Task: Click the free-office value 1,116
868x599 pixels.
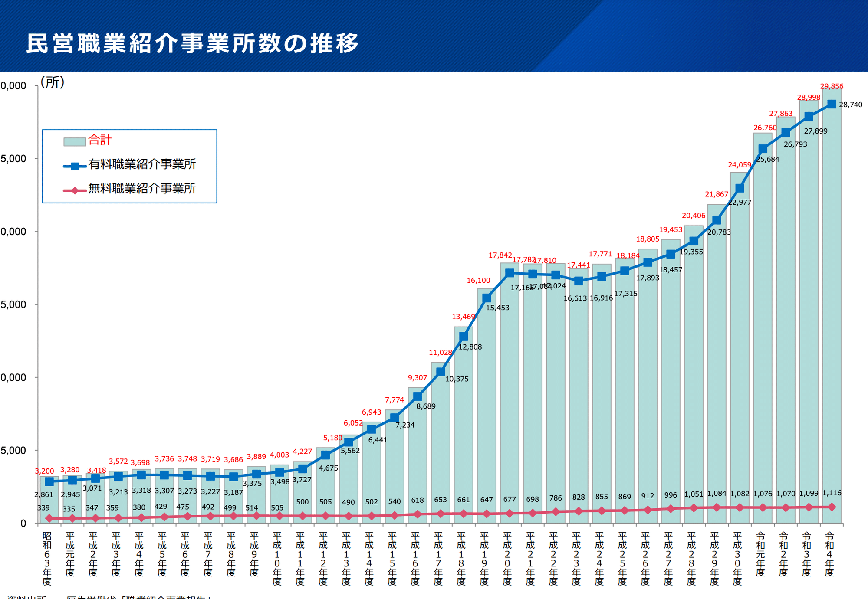Action: coord(832,493)
